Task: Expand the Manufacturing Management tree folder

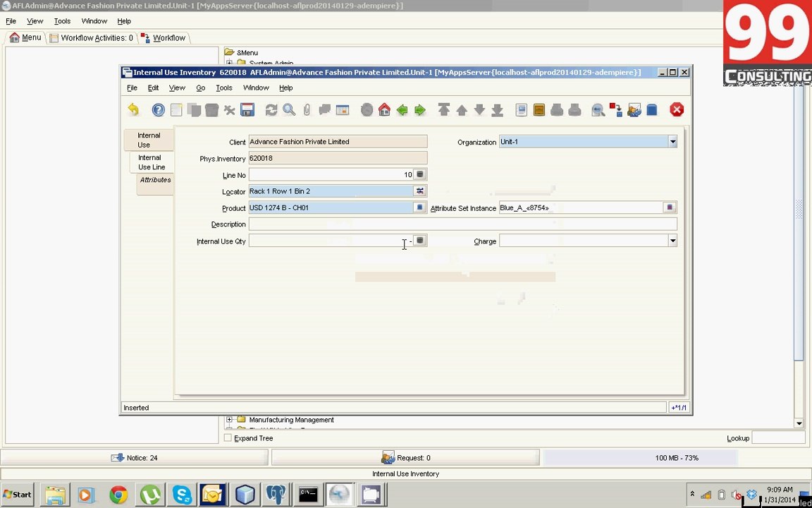Action: tap(229, 419)
